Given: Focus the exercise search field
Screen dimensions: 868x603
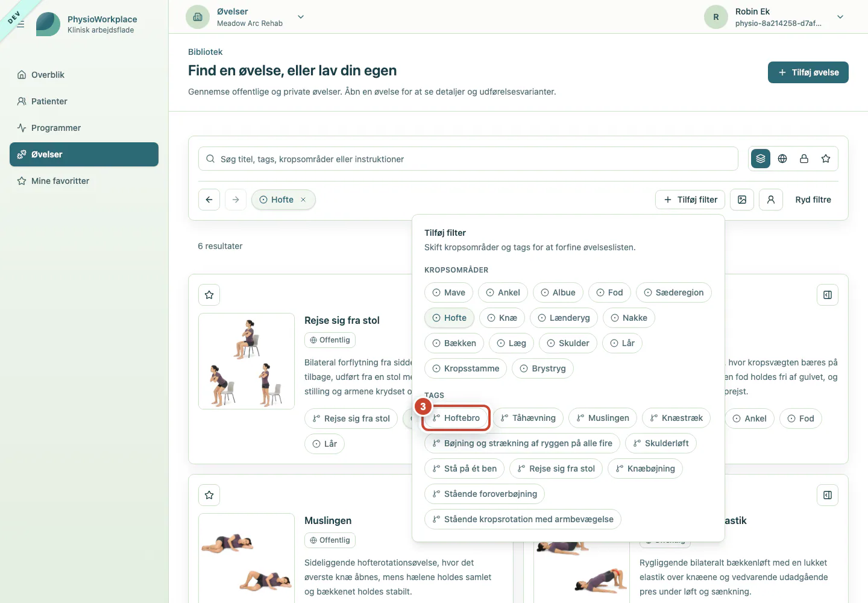Looking at the screenshot, I should 468,159.
